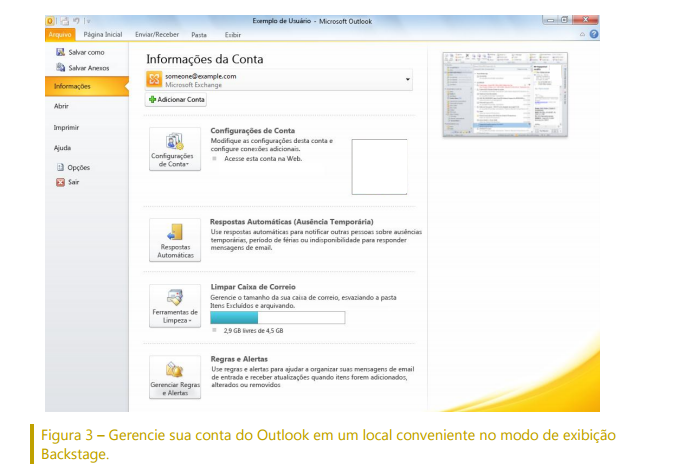Open the Enviar/Receber tab
Viewport: 687px width, 466px height.
(157, 34)
